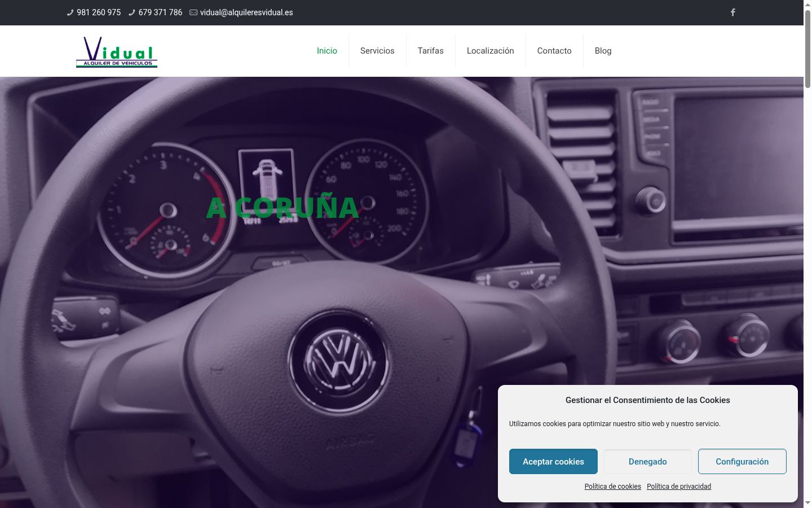Email vidual@alquileresvidual.es

pyautogui.click(x=246, y=12)
